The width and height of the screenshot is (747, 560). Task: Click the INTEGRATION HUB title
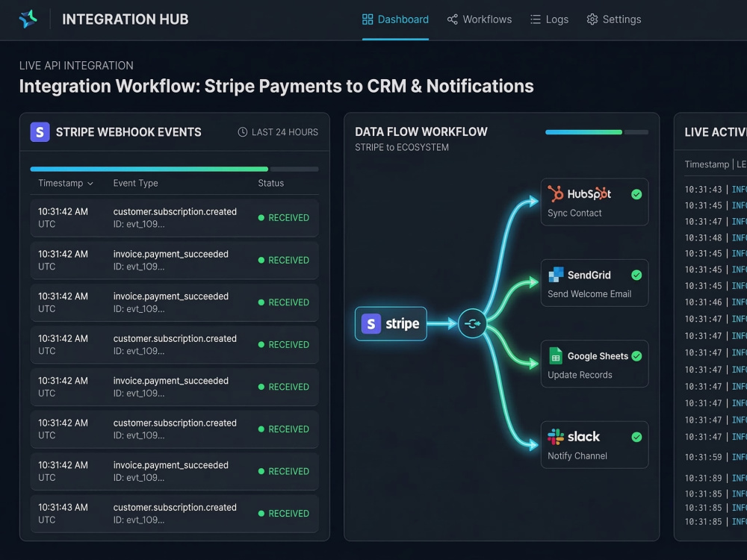click(125, 19)
